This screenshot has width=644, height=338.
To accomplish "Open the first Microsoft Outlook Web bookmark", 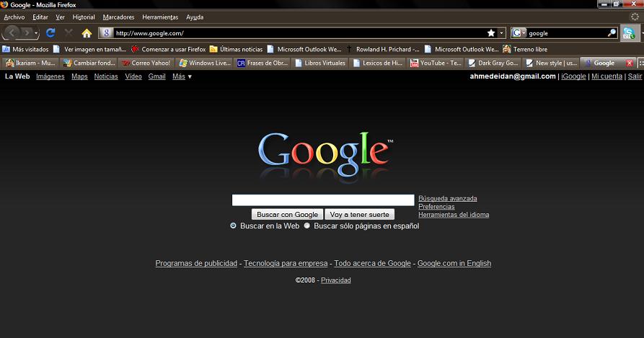I will (304, 49).
